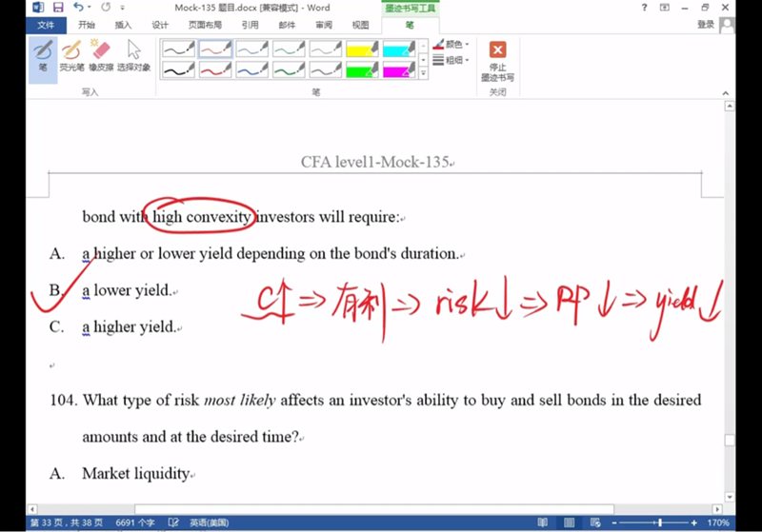This screenshot has width=762, height=532.
Task: Open the File tab (文件)
Action: click(x=46, y=26)
